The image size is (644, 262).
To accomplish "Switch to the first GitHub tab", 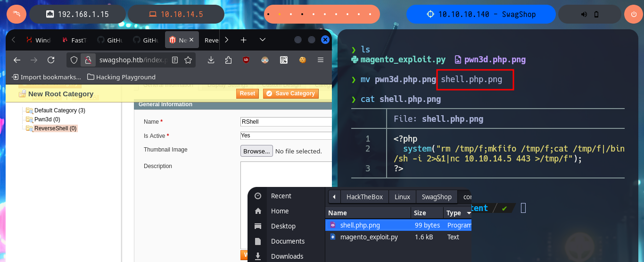I will [109, 40].
